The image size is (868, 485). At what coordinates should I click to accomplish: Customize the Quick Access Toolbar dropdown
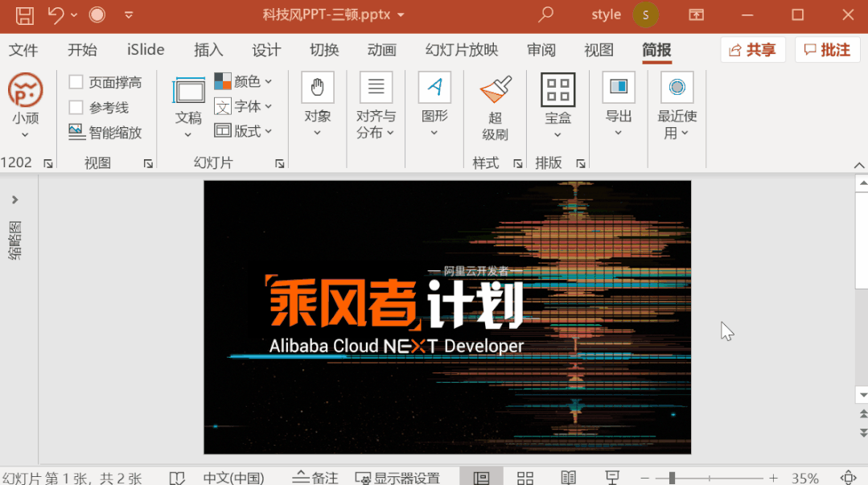click(129, 15)
